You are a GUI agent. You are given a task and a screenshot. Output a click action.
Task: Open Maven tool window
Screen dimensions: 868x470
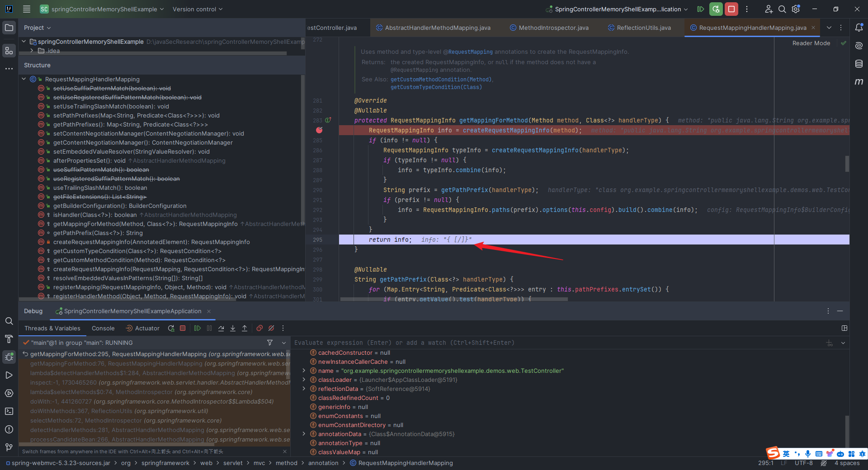[x=859, y=82]
